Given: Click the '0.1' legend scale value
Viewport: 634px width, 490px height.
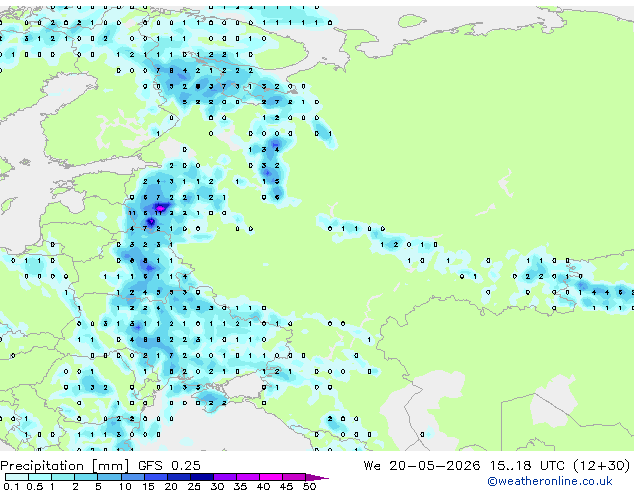Looking at the screenshot, I should [11, 486].
